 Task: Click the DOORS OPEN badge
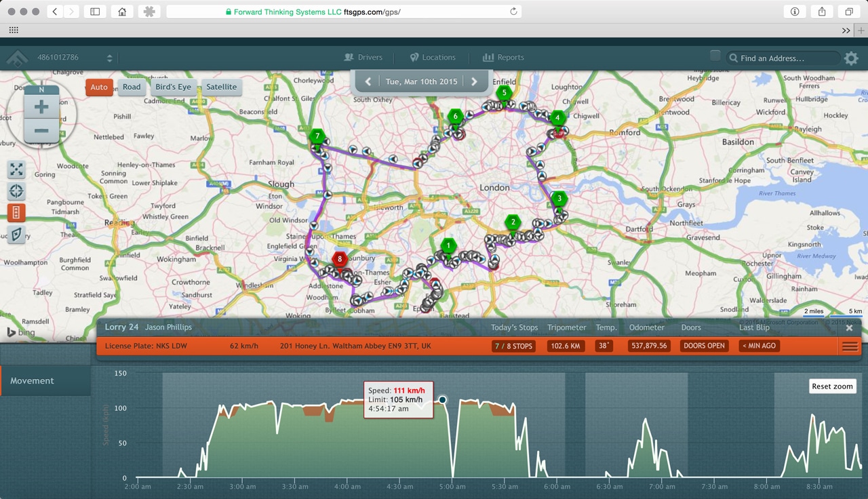[704, 346]
